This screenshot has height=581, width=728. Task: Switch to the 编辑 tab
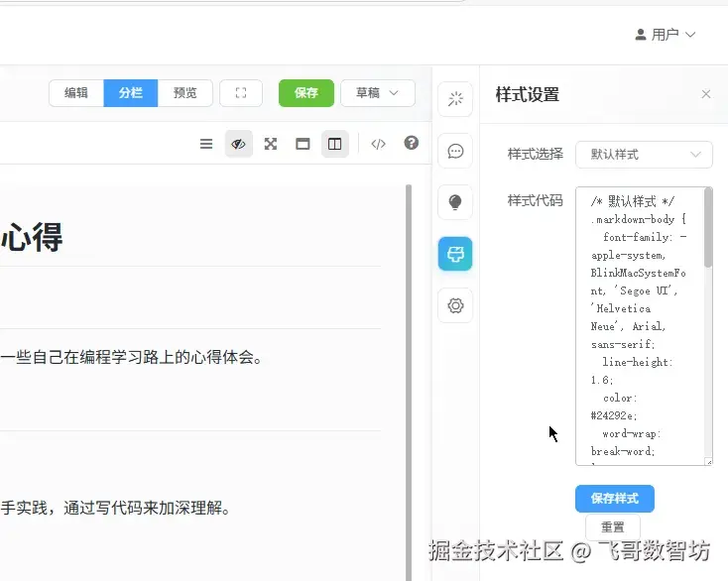(x=76, y=93)
